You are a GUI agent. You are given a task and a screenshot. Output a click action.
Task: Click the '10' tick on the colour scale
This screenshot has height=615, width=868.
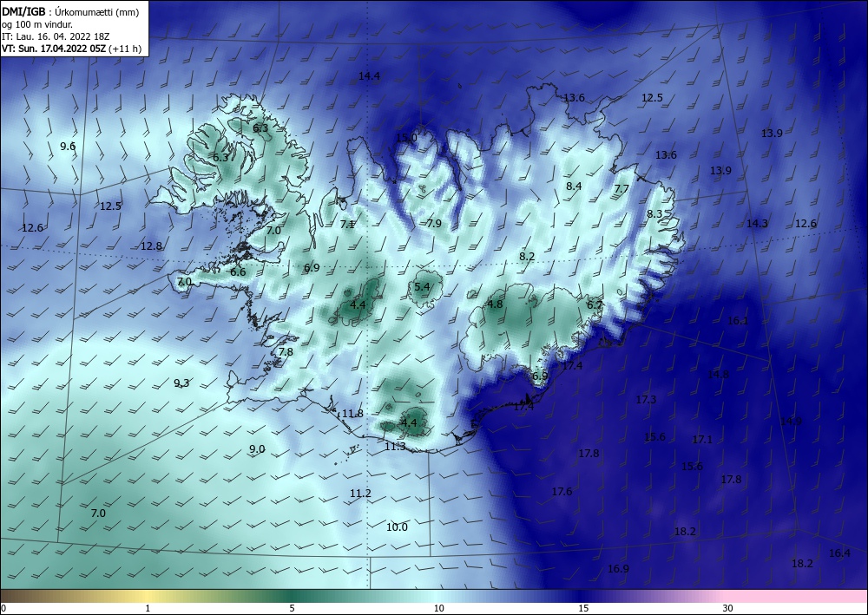439,609
